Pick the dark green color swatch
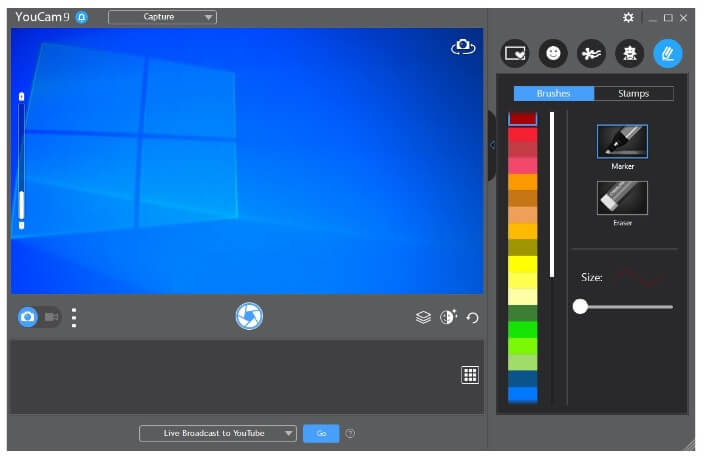 click(522, 313)
